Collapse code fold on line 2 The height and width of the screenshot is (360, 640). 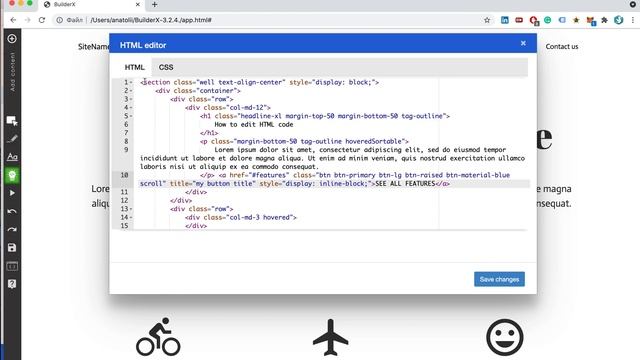pos(131,91)
